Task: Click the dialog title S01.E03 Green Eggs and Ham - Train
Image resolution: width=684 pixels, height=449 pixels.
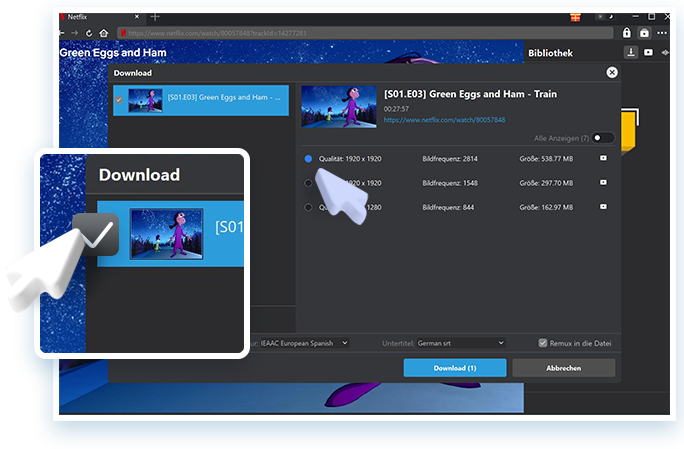Action: coord(470,94)
